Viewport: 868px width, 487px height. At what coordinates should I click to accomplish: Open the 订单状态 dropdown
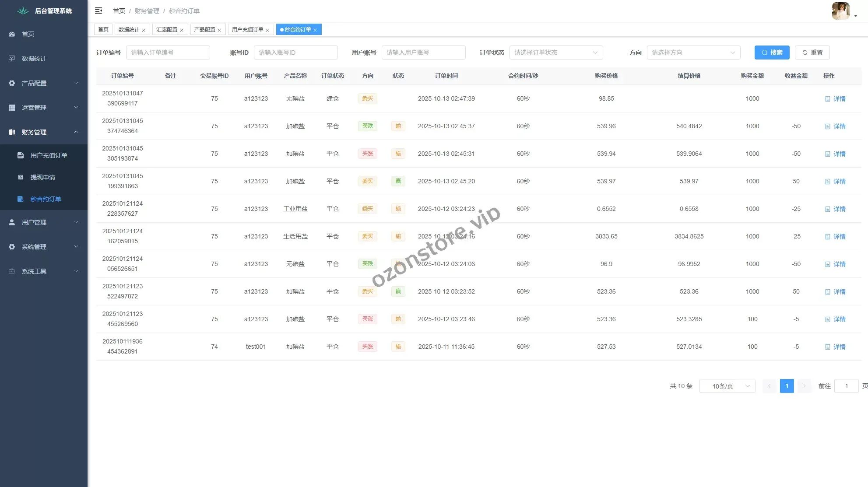(556, 53)
